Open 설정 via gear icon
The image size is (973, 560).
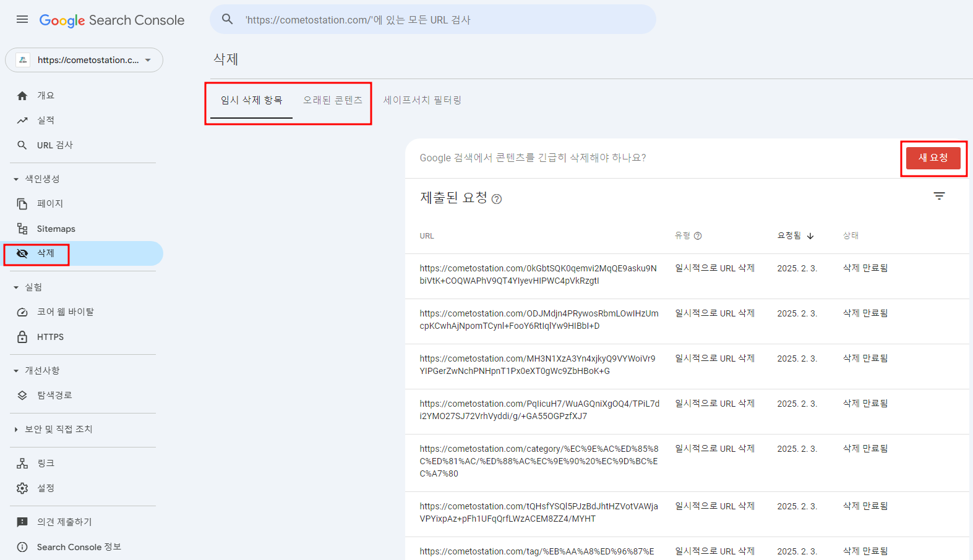22,488
